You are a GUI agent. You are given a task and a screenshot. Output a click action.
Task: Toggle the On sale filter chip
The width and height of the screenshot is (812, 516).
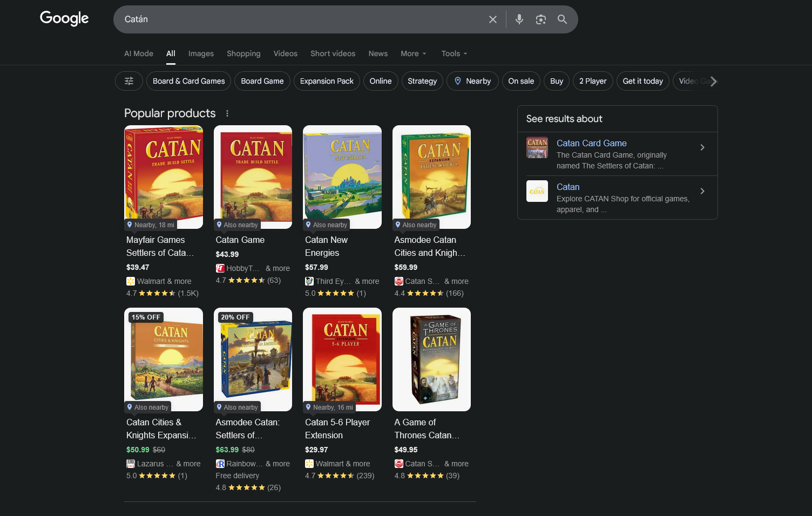click(x=521, y=81)
